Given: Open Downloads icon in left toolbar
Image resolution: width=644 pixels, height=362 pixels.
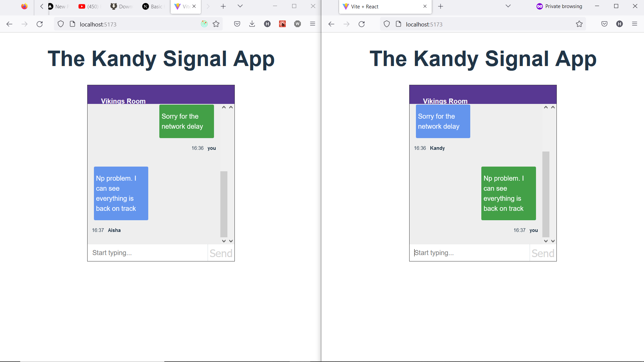Looking at the screenshot, I should 252,24.
